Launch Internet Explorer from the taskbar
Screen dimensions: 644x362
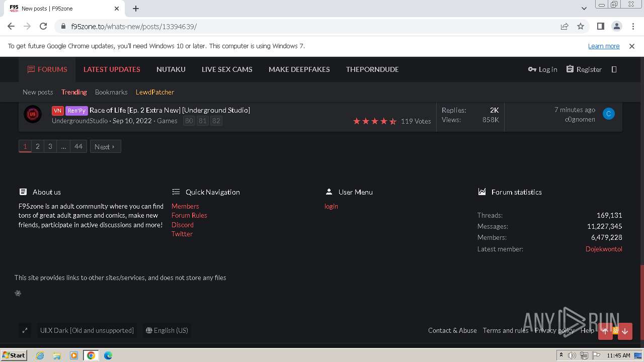point(40,355)
